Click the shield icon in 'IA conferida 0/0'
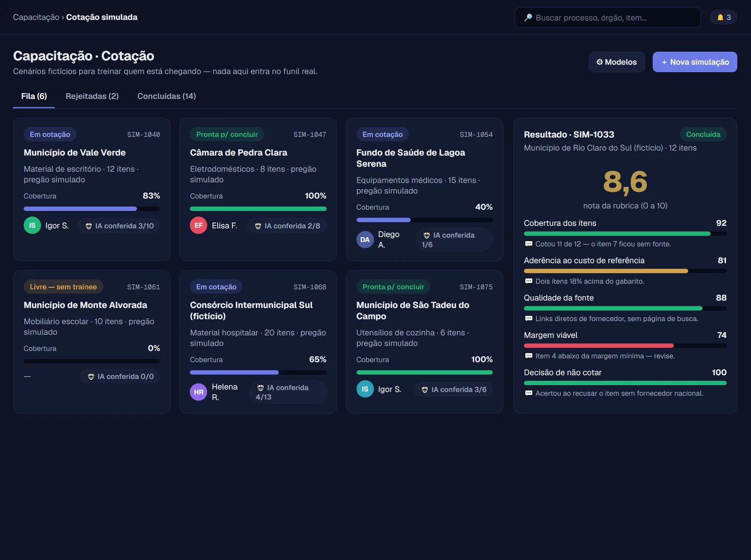751x560 pixels. point(91,376)
